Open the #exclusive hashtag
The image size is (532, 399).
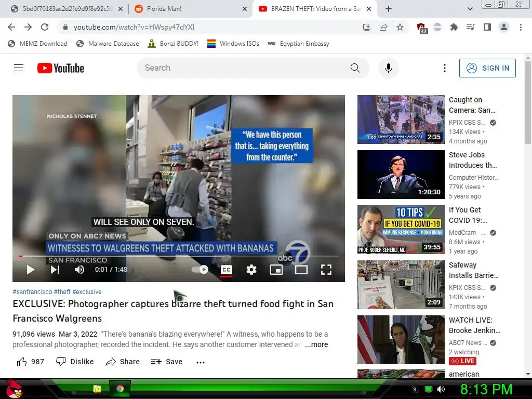coord(87,292)
